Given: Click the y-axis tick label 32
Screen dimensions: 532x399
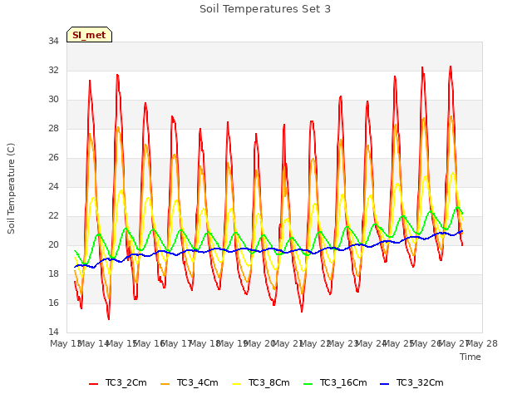Looking at the screenshot, I should (53, 70).
